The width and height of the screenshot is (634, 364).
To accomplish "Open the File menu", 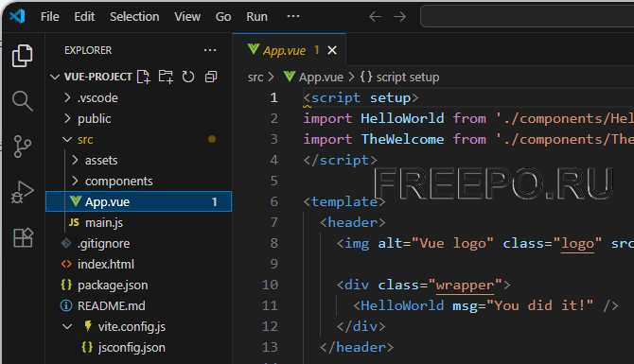I will [50, 17].
